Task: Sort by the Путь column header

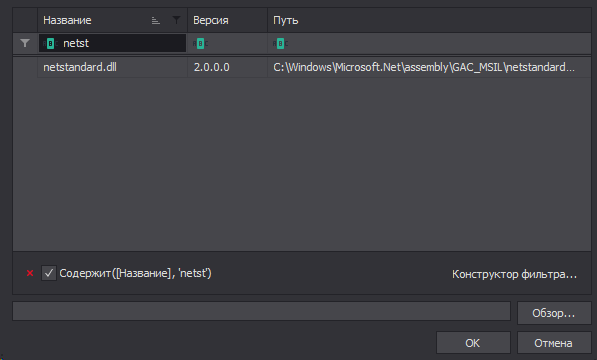Action: [429, 20]
